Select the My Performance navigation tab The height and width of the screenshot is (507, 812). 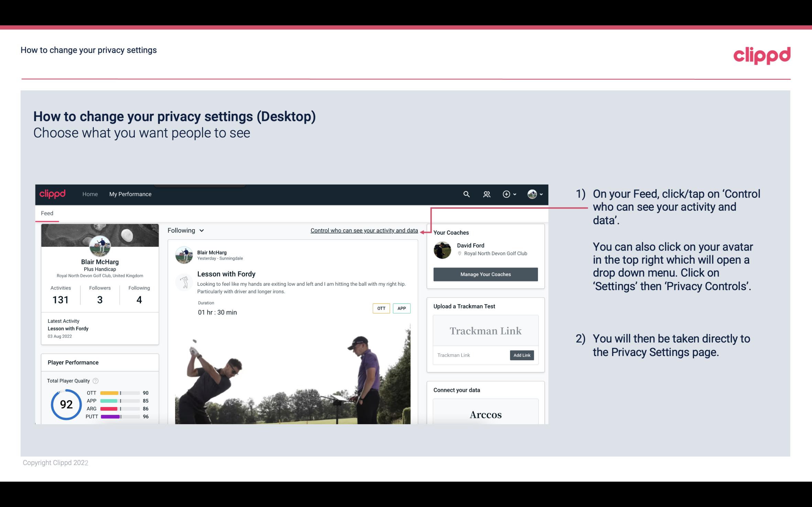pos(130,194)
